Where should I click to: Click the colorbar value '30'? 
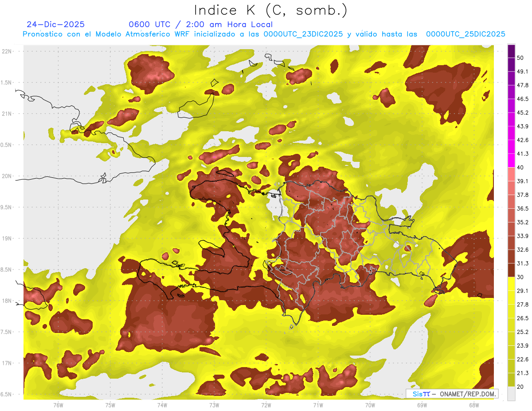pyautogui.click(x=520, y=277)
